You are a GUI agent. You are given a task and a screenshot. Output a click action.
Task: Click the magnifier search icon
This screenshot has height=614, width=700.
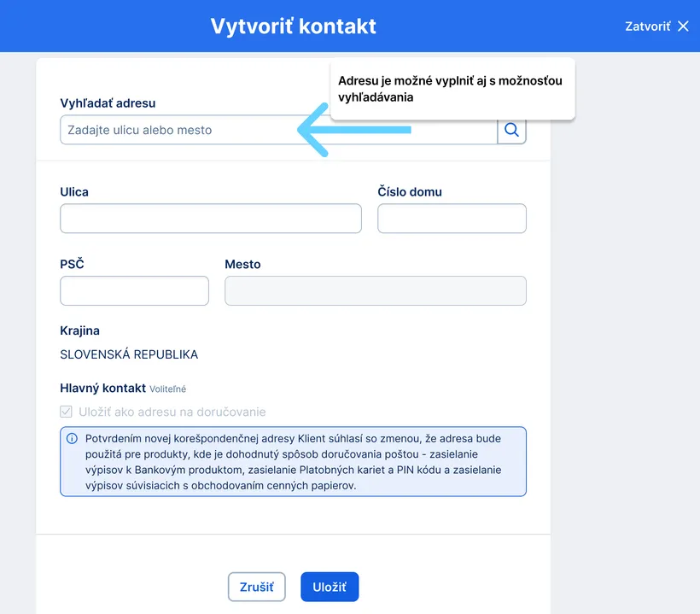(x=511, y=130)
